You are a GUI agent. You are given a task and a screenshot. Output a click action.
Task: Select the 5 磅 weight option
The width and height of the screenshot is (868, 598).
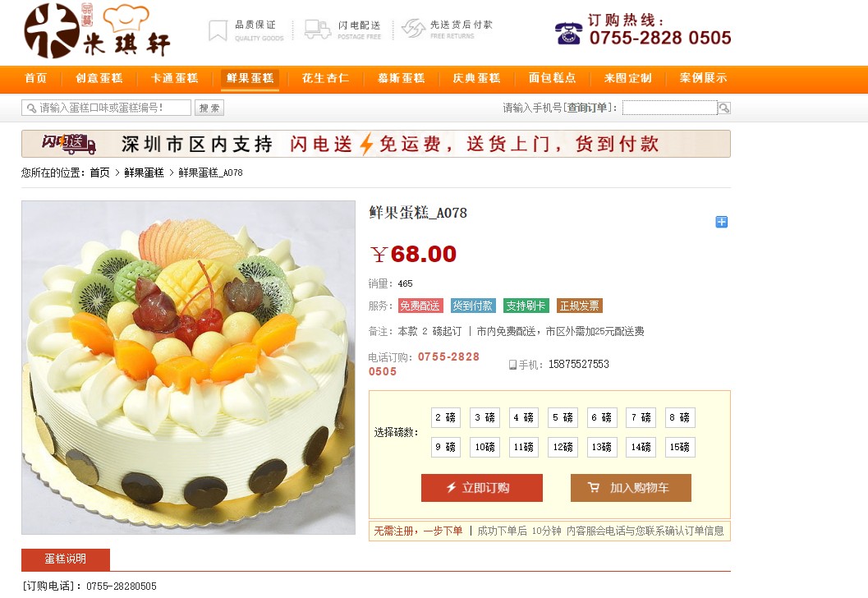tap(563, 417)
